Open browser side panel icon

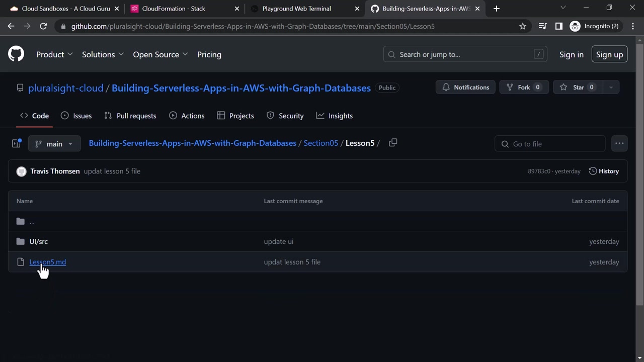coord(558,26)
